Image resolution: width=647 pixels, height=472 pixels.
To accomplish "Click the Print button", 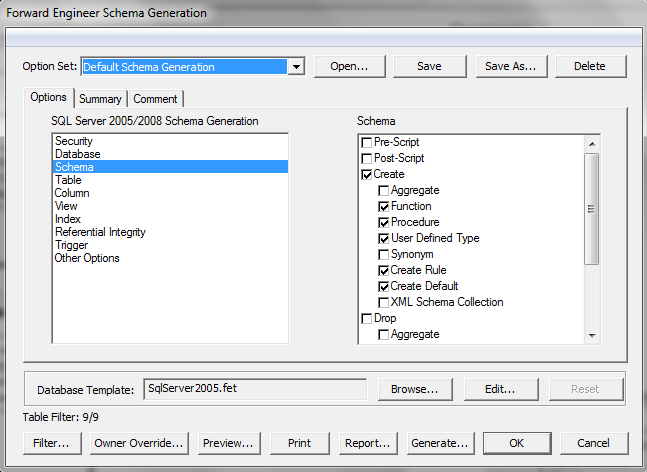I will tap(300, 443).
